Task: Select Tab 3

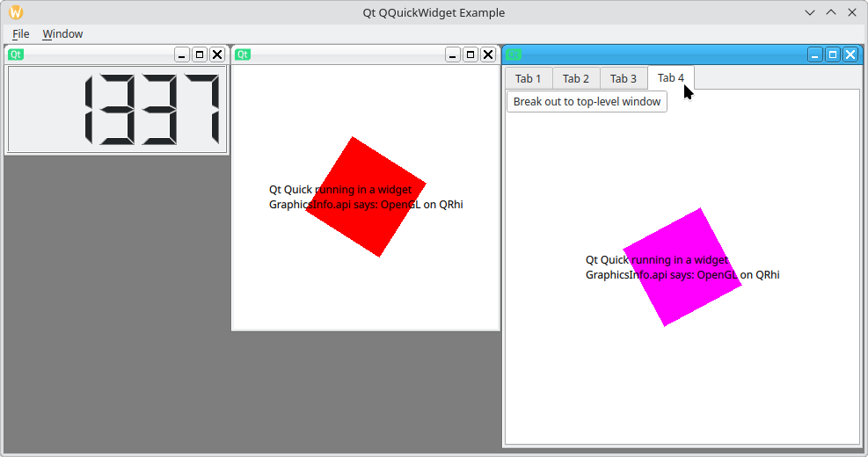Action: [x=624, y=78]
